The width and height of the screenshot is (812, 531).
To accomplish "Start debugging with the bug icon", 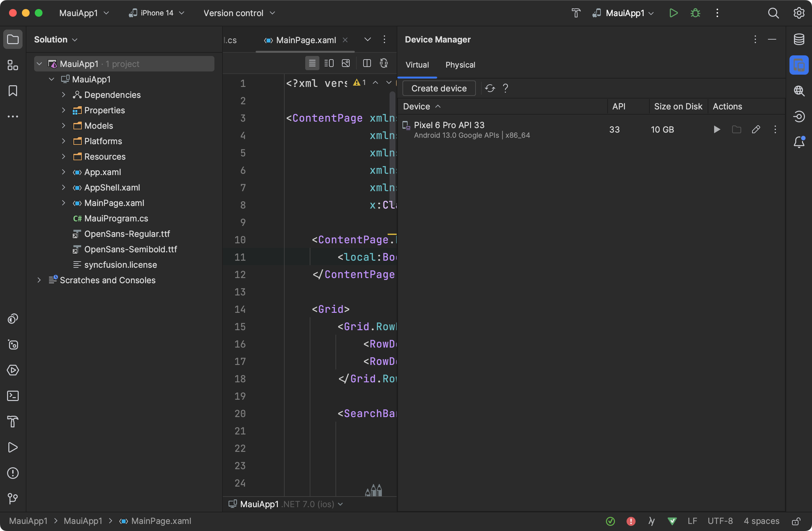I will pos(695,13).
